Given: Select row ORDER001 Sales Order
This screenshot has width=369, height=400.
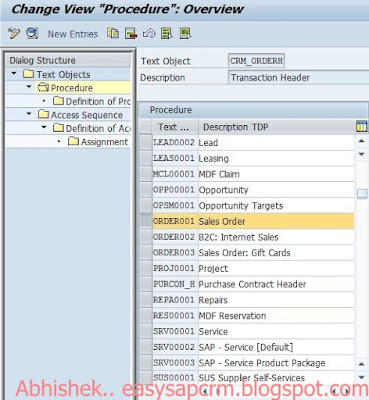Looking at the screenshot, I should 146,221.
